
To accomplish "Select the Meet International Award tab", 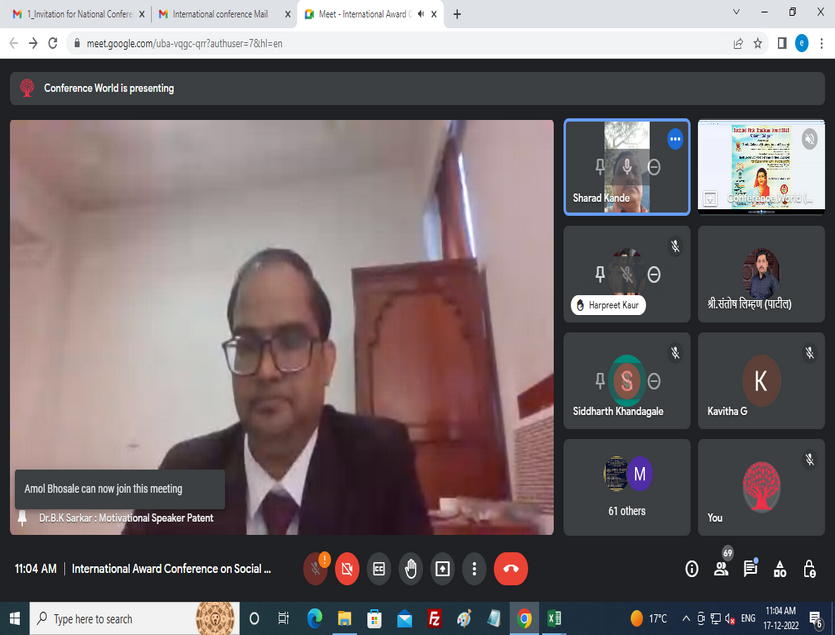I will coord(371,14).
